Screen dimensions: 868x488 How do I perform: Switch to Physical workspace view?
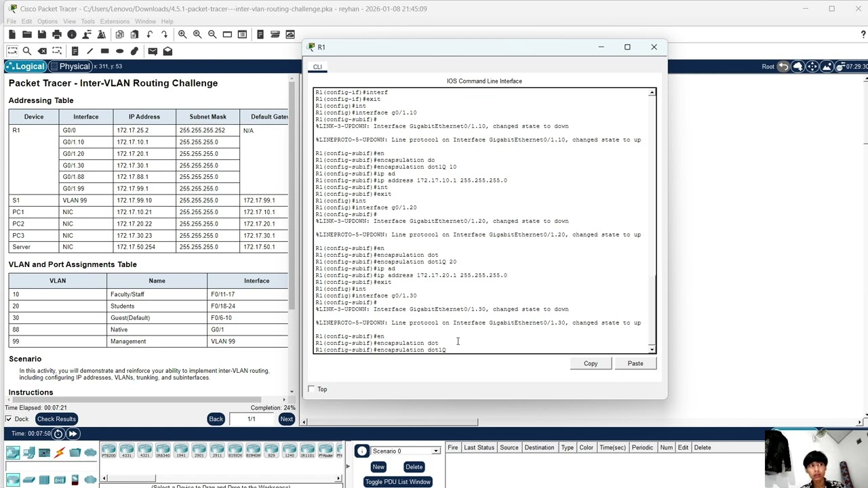click(71, 66)
